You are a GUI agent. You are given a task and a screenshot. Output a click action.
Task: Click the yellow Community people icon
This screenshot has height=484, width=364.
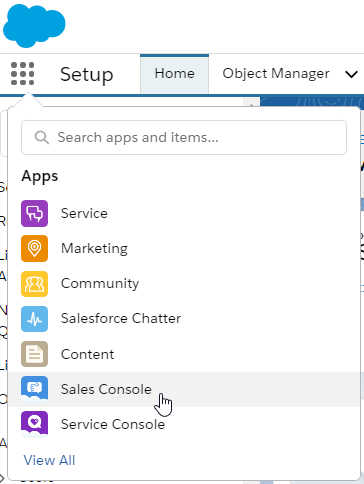click(x=34, y=284)
